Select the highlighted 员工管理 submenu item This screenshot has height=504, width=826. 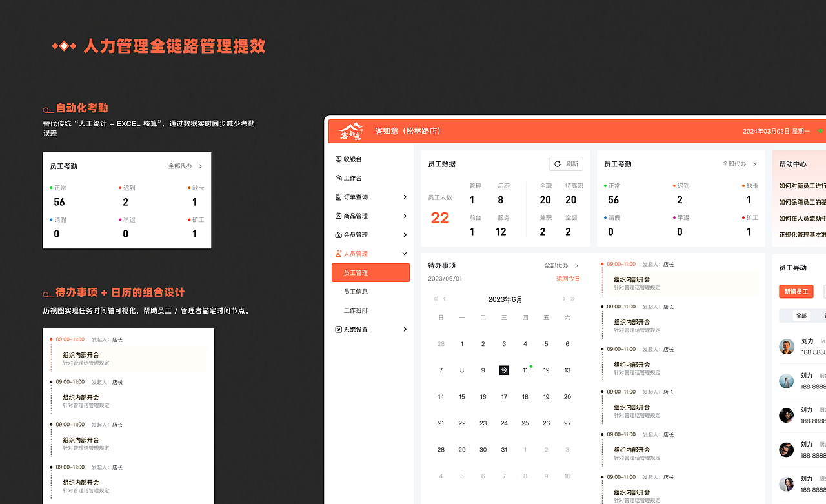coord(370,272)
